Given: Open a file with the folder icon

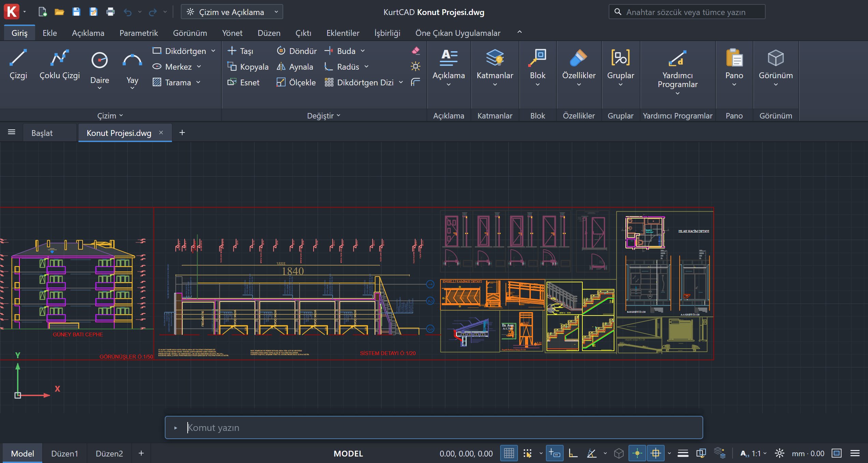Looking at the screenshot, I should pyautogui.click(x=59, y=12).
